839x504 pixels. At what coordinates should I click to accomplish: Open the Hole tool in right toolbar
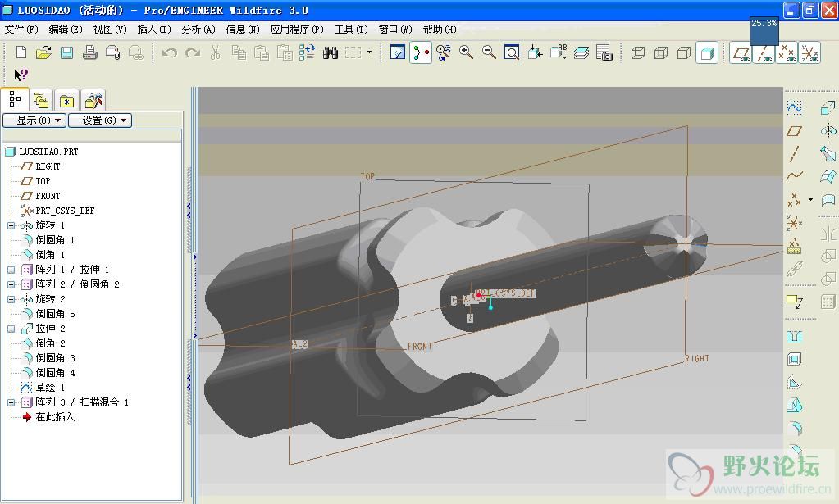click(794, 336)
